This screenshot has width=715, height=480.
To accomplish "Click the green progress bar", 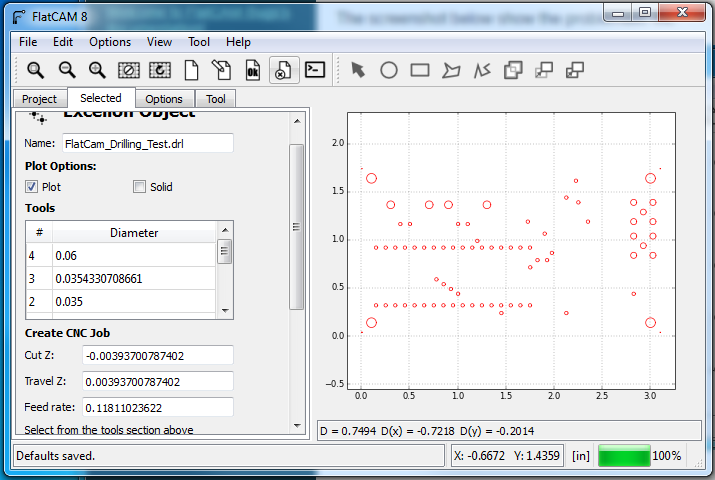I will (x=624, y=456).
